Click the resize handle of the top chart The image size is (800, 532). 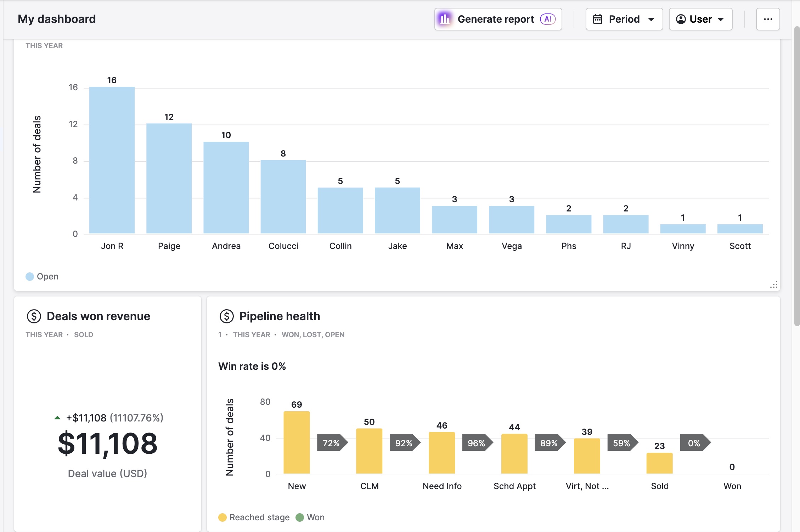coord(774,285)
